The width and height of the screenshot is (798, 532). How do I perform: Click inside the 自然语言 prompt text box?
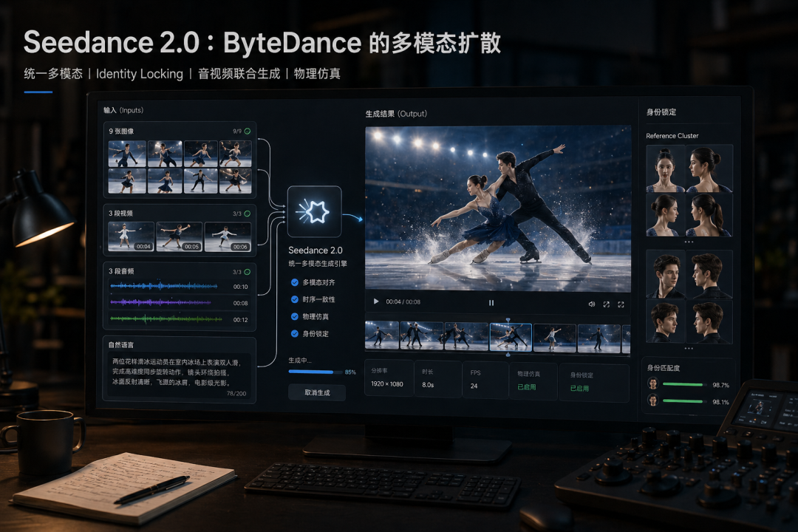179,376
